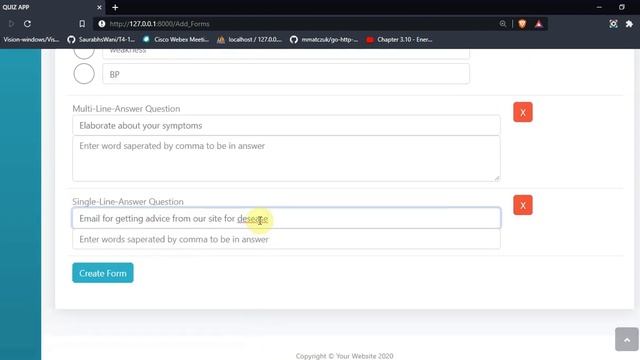Click the BP option text field
Screen dimensions: 640x360
coord(286,74)
